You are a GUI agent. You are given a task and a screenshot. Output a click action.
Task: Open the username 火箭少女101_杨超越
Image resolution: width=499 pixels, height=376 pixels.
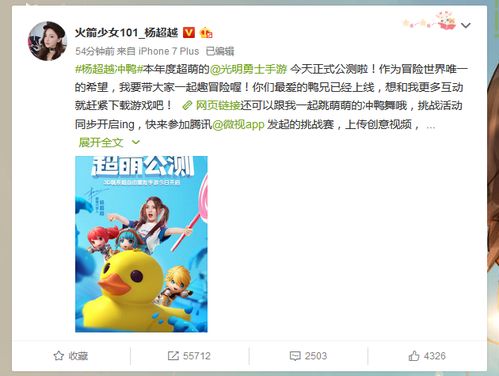pos(127,33)
